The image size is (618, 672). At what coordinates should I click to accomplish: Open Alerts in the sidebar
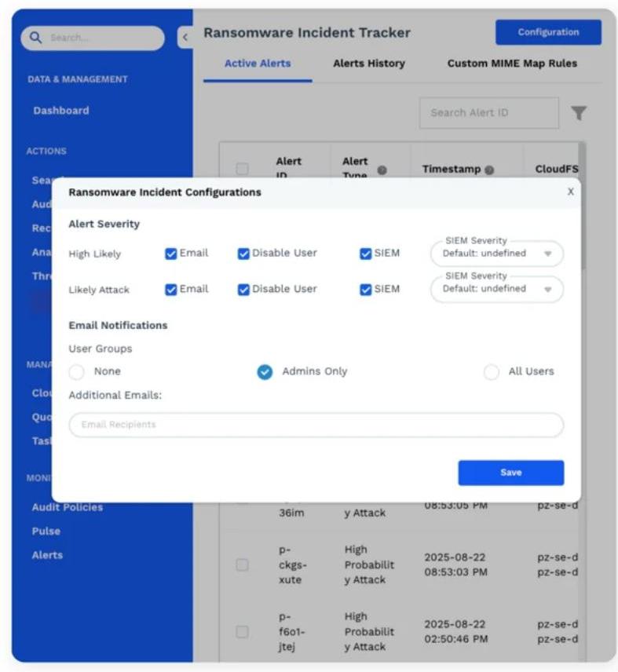47,556
